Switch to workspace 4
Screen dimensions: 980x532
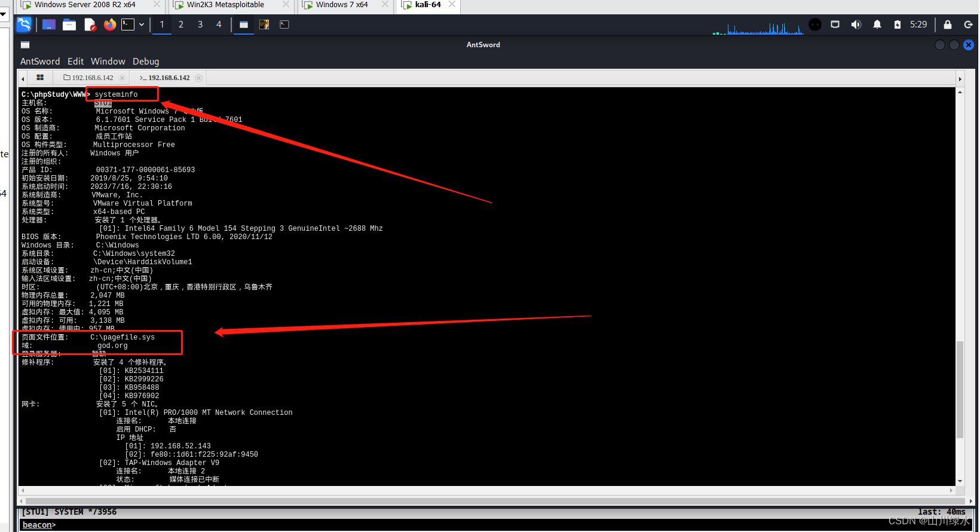[x=219, y=25]
